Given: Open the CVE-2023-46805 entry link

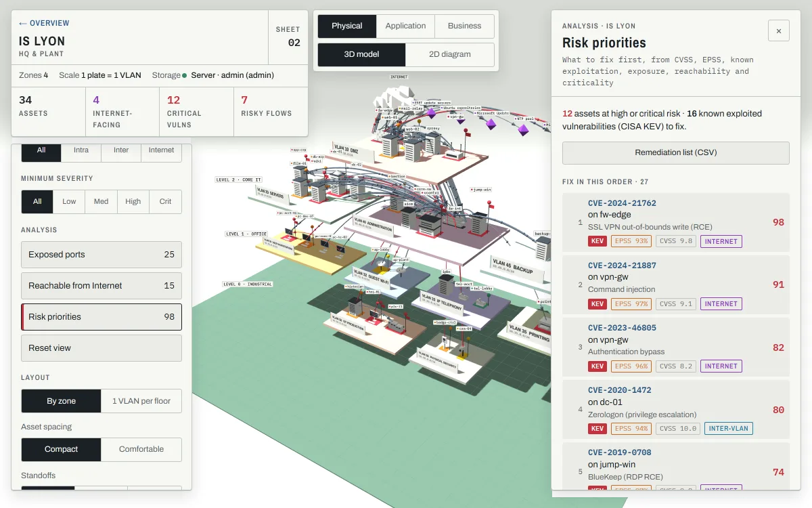Looking at the screenshot, I should pos(622,328).
